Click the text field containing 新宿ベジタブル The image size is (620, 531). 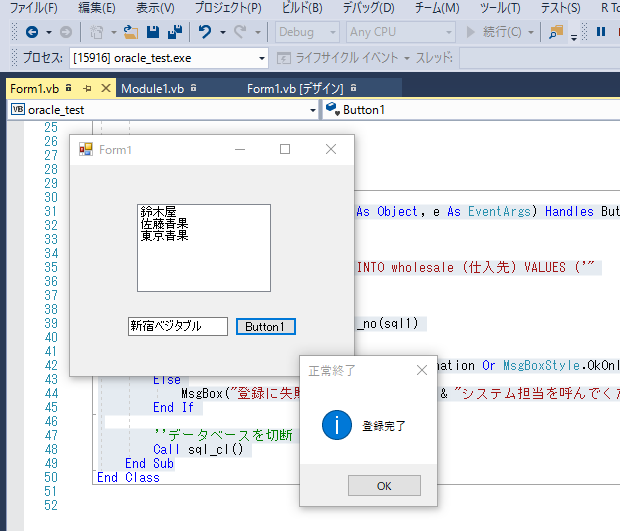[177, 327]
